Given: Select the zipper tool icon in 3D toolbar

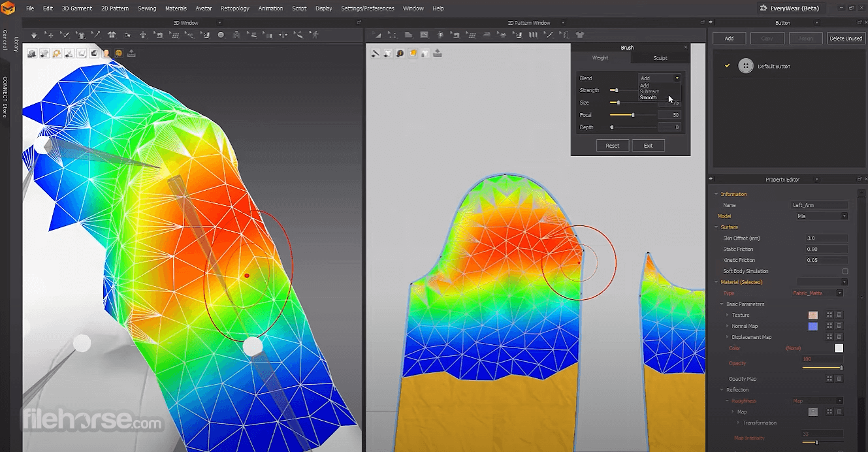Looking at the screenshot, I should tap(235, 35).
